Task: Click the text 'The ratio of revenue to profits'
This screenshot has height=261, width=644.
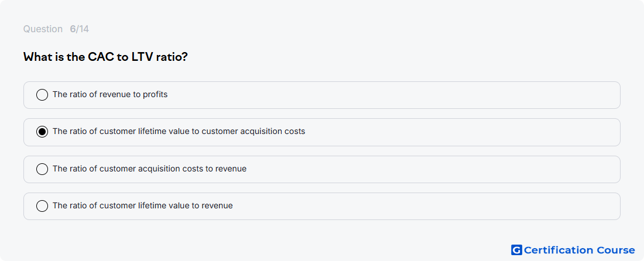Action: click(110, 94)
